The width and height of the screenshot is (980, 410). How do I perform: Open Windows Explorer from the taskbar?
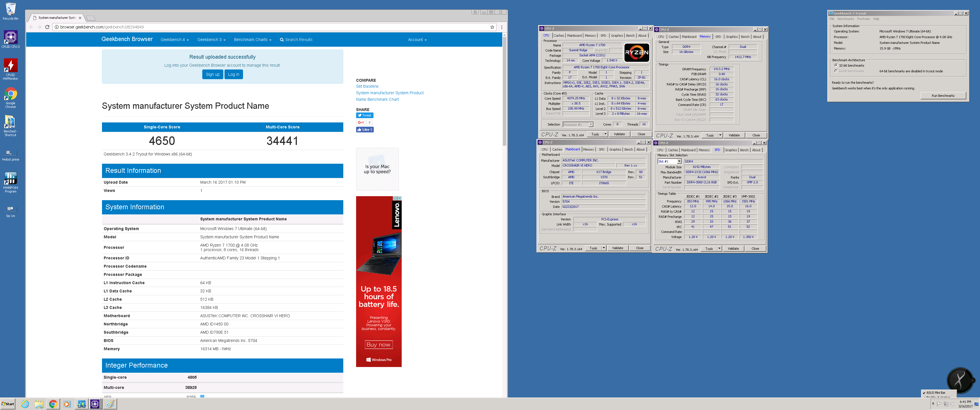click(x=39, y=404)
